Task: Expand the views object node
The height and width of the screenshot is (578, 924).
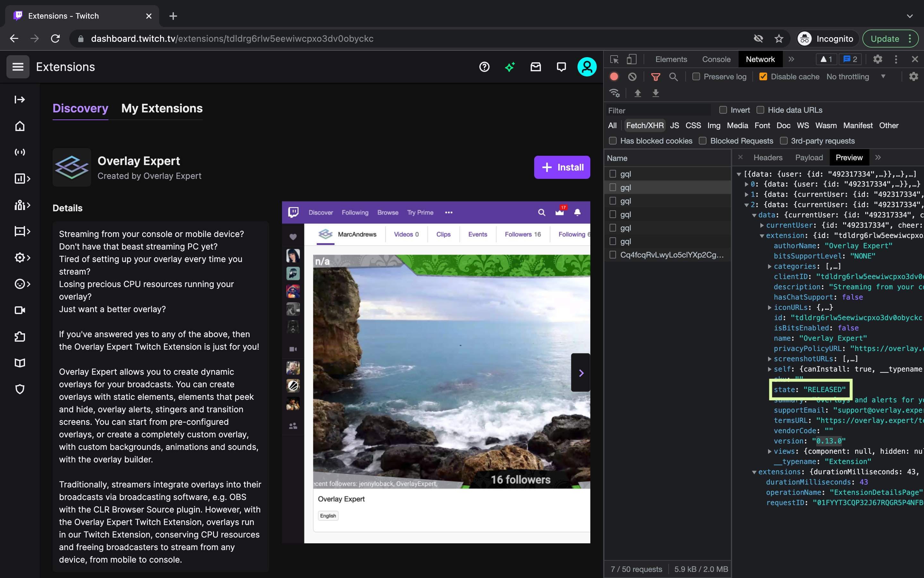Action: point(769,451)
